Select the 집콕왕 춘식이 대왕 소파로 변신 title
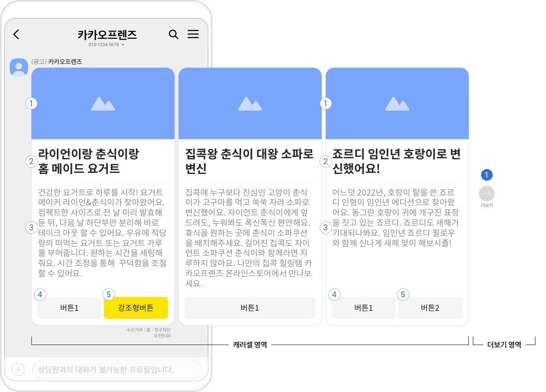 [249, 161]
